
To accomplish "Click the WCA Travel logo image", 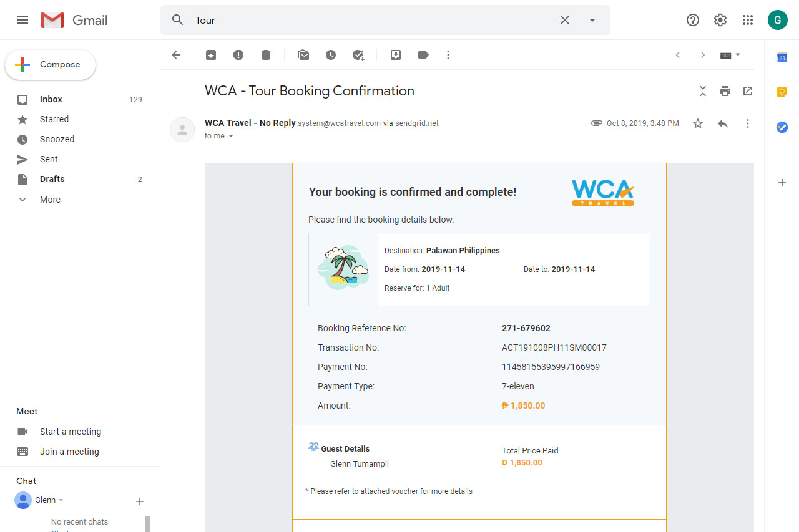I will pos(603,193).
